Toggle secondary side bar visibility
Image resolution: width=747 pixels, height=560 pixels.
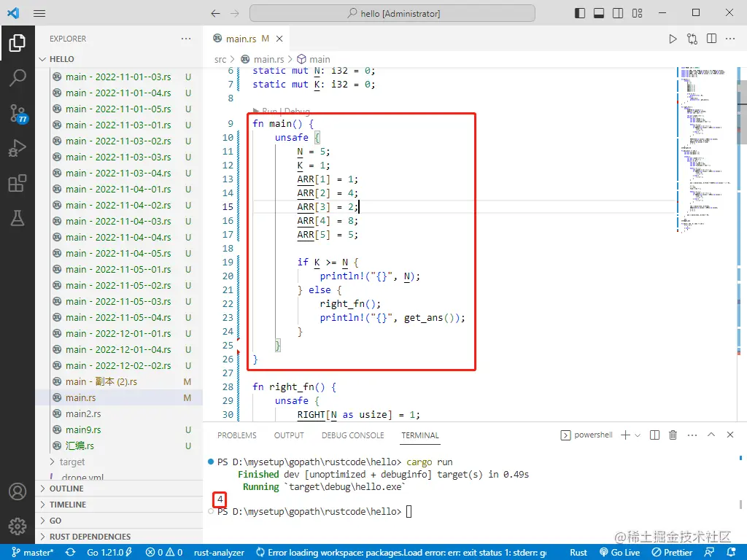(x=618, y=13)
